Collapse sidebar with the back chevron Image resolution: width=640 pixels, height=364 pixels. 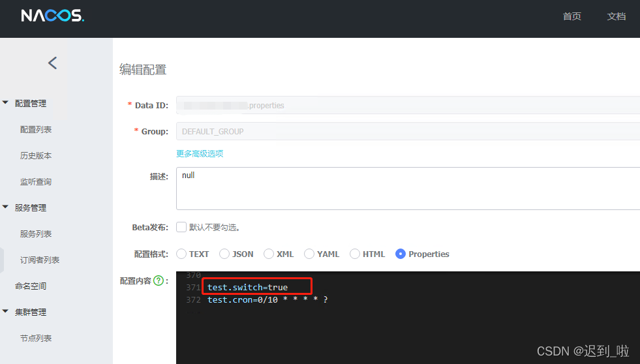click(x=52, y=63)
